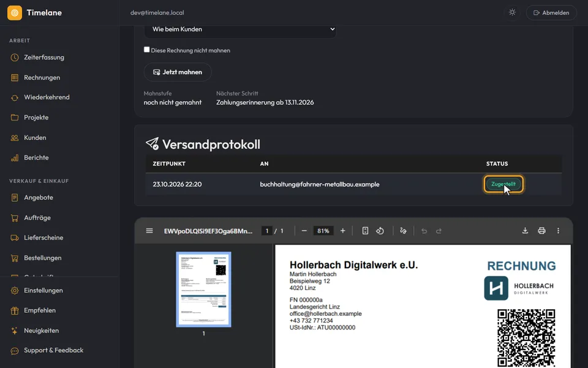Screen dimensions: 588x368
Task: Toggle the PDF viewer sidebar hamburger icon
Action: point(149,231)
